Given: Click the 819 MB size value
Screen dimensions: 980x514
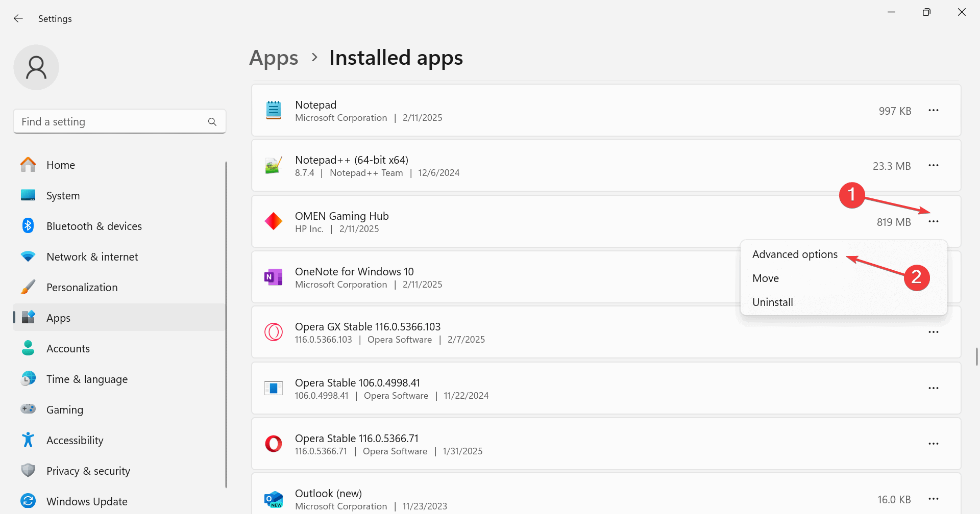Looking at the screenshot, I should click(x=894, y=222).
